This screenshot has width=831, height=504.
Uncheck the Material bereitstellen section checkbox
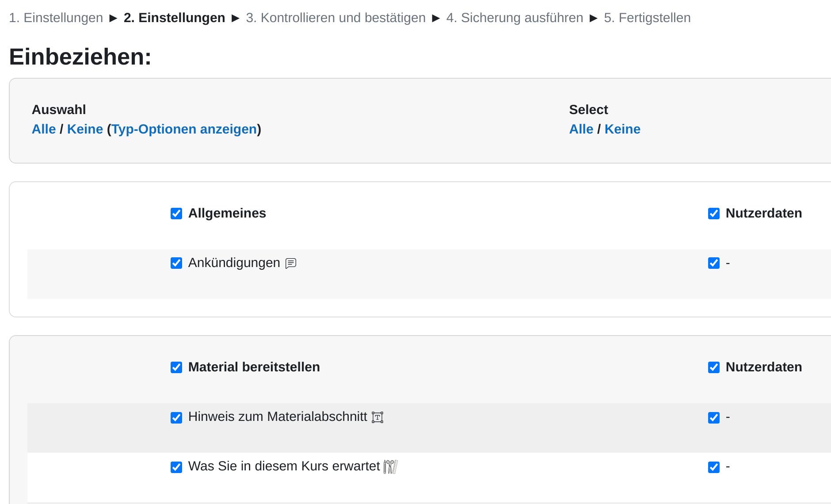point(176,367)
